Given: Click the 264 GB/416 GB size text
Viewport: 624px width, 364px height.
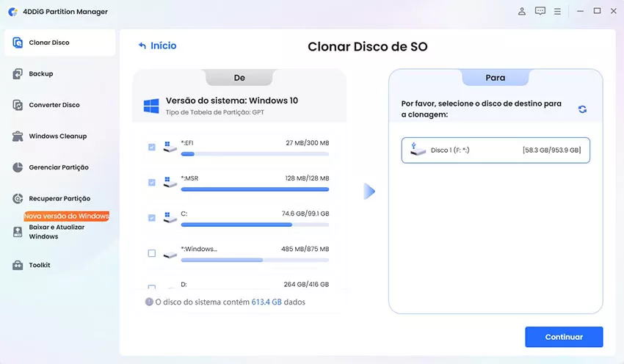Looking at the screenshot, I should tap(306, 285).
